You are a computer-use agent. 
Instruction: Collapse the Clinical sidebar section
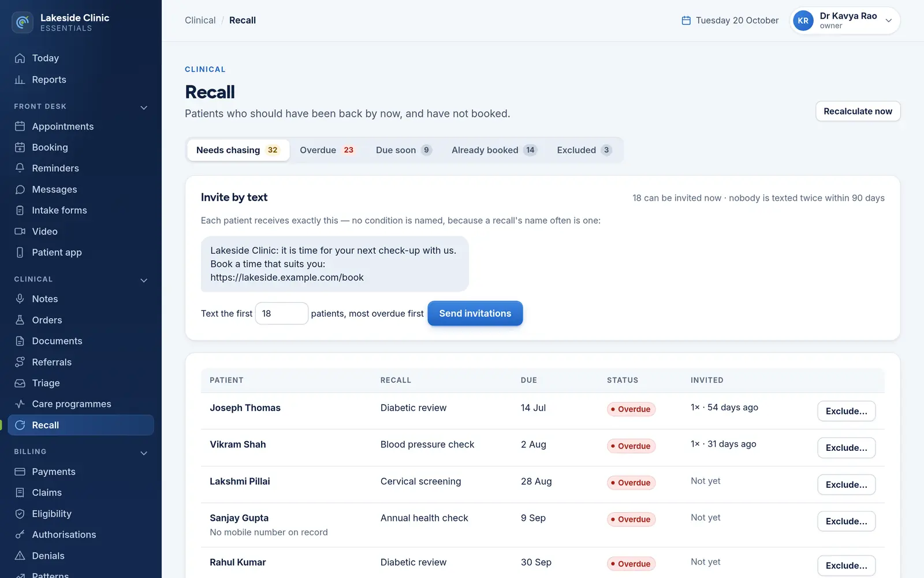coord(144,280)
